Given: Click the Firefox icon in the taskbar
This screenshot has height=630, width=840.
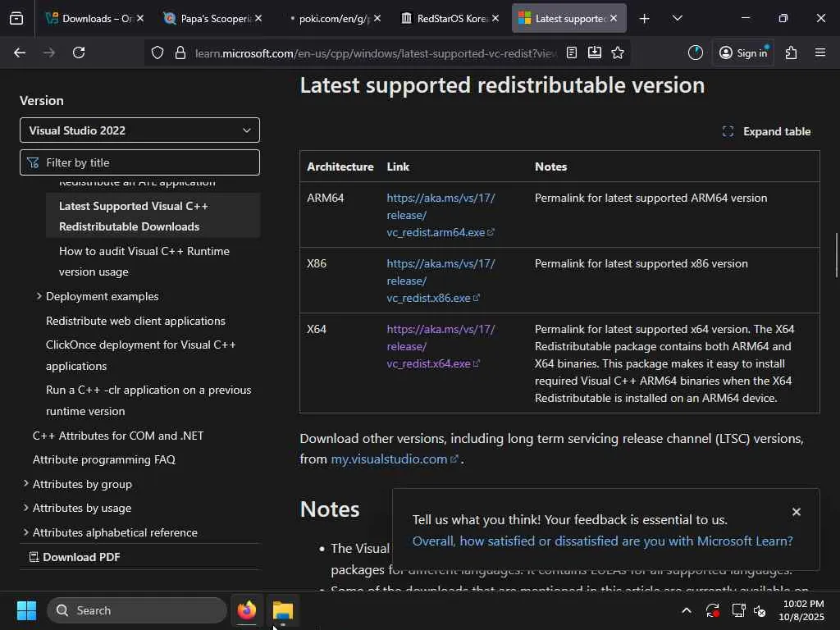Looking at the screenshot, I should [x=247, y=610].
